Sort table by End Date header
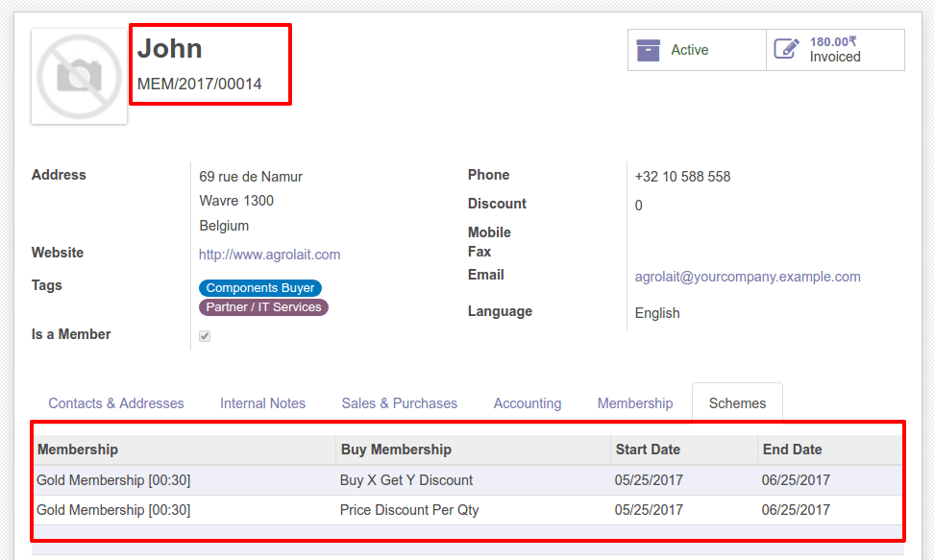The image size is (934, 560). (x=792, y=450)
